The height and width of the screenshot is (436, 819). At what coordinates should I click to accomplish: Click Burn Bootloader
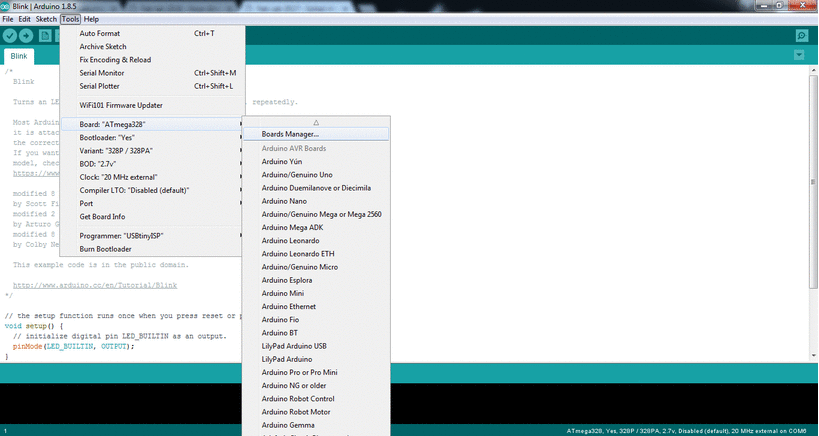click(x=152, y=249)
